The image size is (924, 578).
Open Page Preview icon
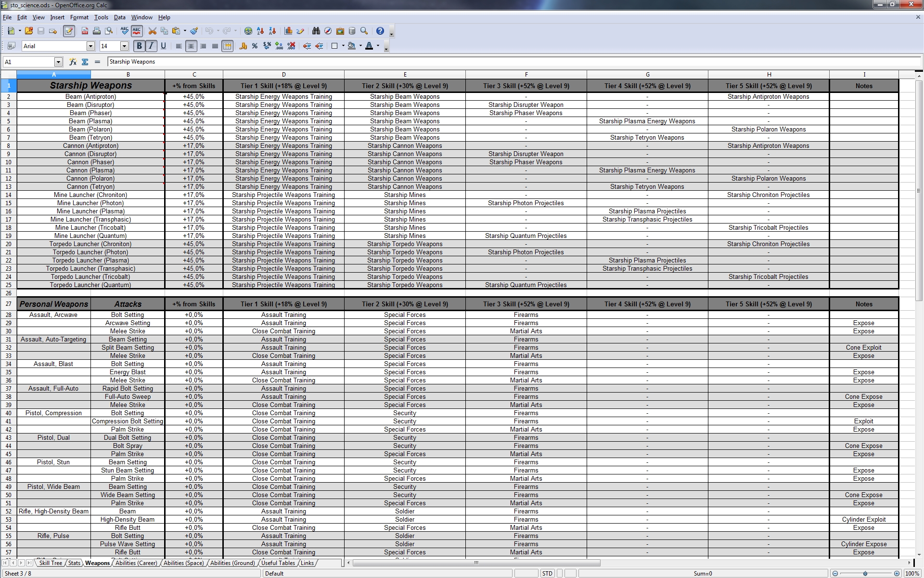109,31
